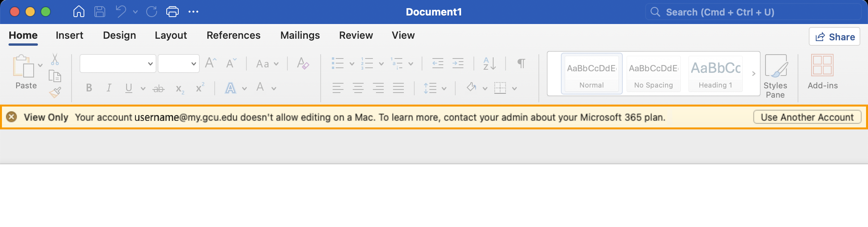Open the Design tab
This screenshot has width=868, height=227.
click(120, 35)
